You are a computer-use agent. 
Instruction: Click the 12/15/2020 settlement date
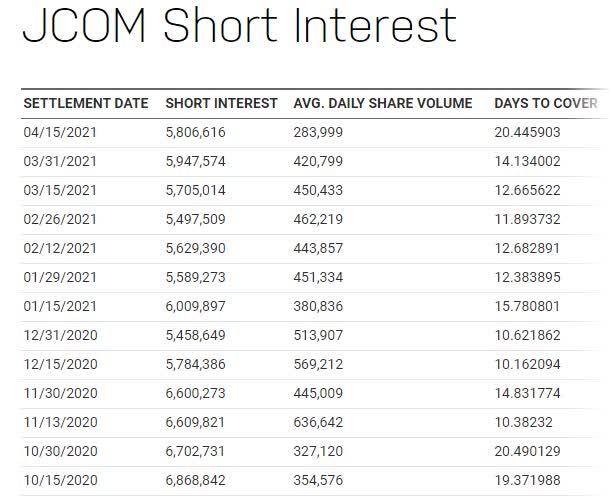[x=60, y=364]
